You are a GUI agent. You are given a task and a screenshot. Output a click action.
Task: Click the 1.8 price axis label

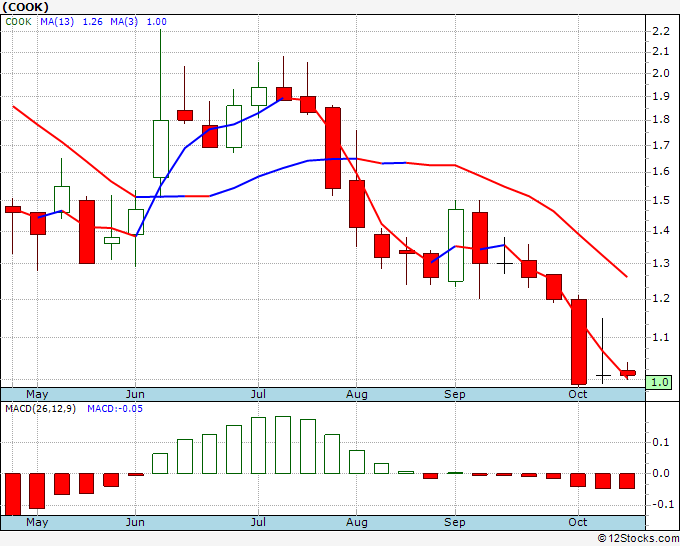661,120
